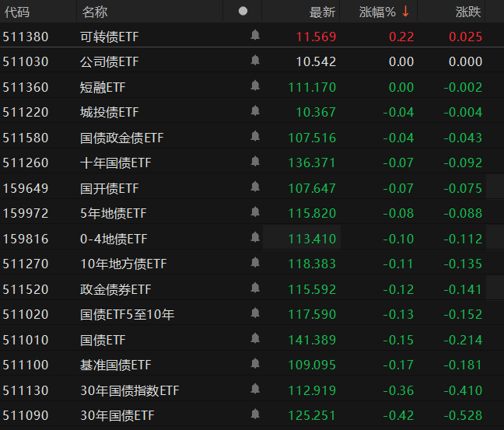The height and width of the screenshot is (430, 504).
Task: Sort by the 最新 column header
Action: tap(322, 12)
